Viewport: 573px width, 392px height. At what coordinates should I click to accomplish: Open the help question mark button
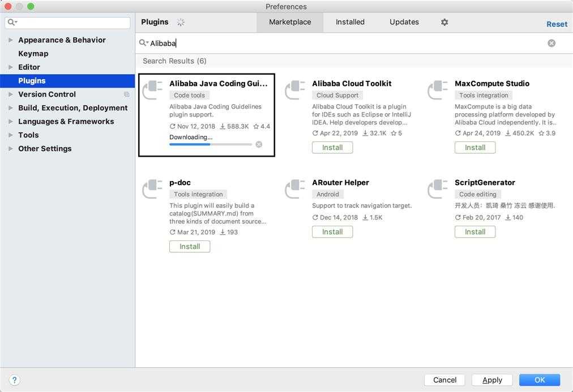click(x=14, y=380)
